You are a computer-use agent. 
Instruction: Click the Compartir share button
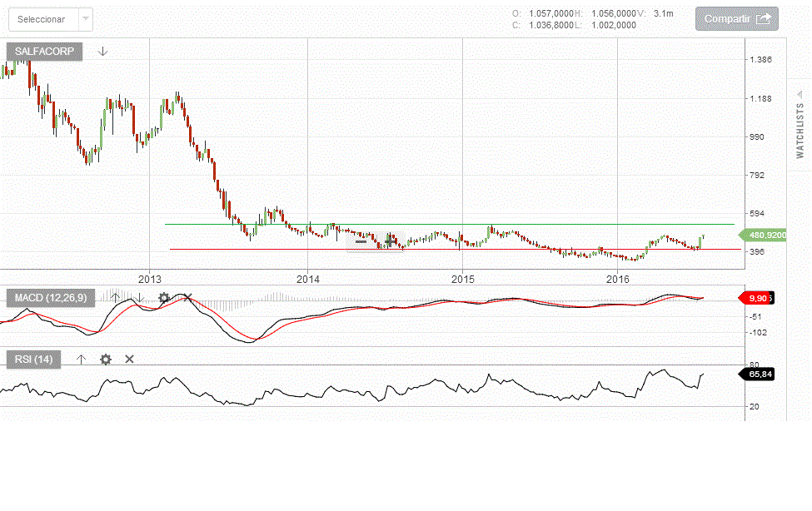pyautogui.click(x=736, y=19)
